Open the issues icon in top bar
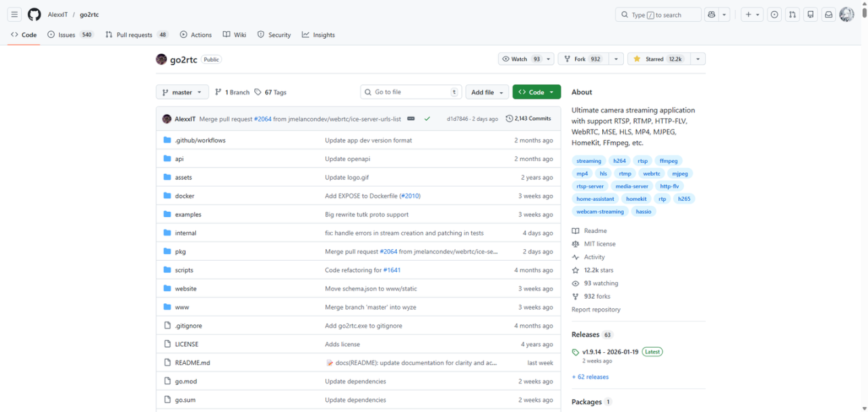Screen dimensions: 868x412 (774, 15)
